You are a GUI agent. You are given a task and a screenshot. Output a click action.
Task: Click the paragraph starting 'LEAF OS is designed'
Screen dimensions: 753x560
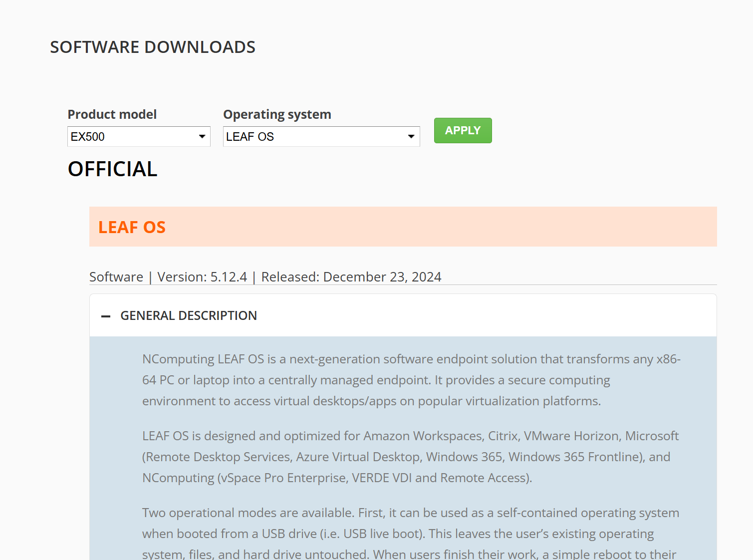pos(411,457)
